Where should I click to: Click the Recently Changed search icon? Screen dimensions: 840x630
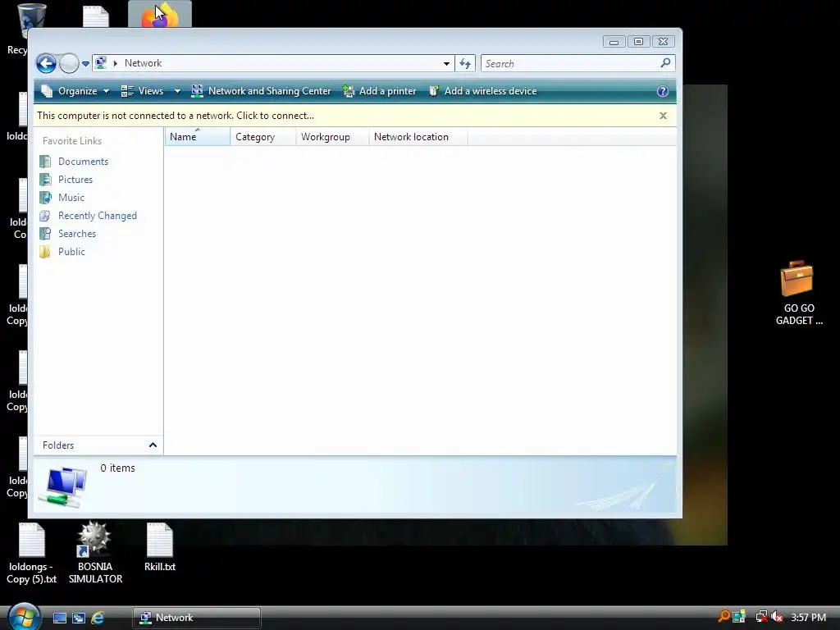pyautogui.click(x=46, y=216)
